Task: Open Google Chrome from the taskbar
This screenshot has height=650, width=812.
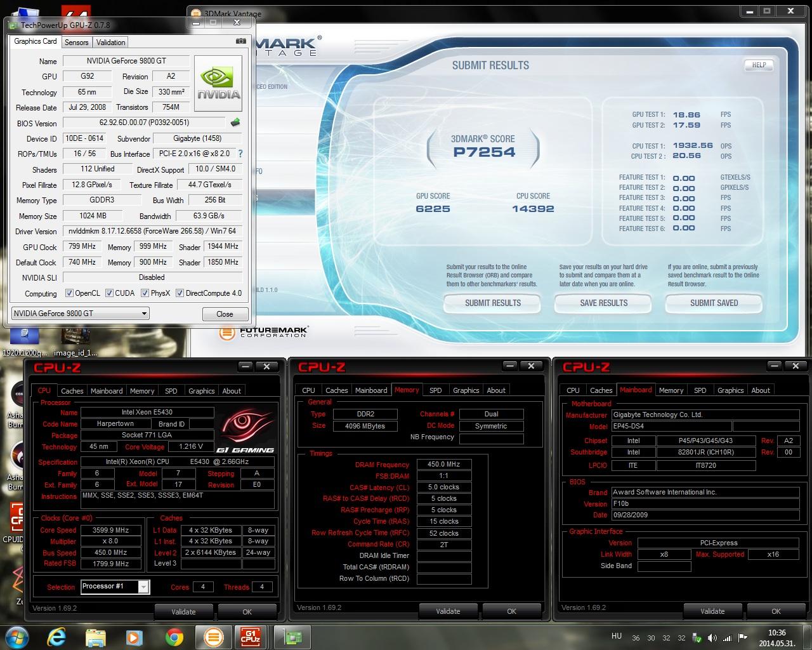Action: point(174,637)
